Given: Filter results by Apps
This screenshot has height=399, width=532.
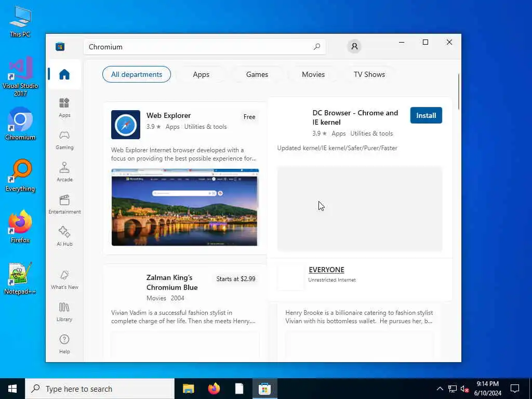Looking at the screenshot, I should [x=201, y=74].
